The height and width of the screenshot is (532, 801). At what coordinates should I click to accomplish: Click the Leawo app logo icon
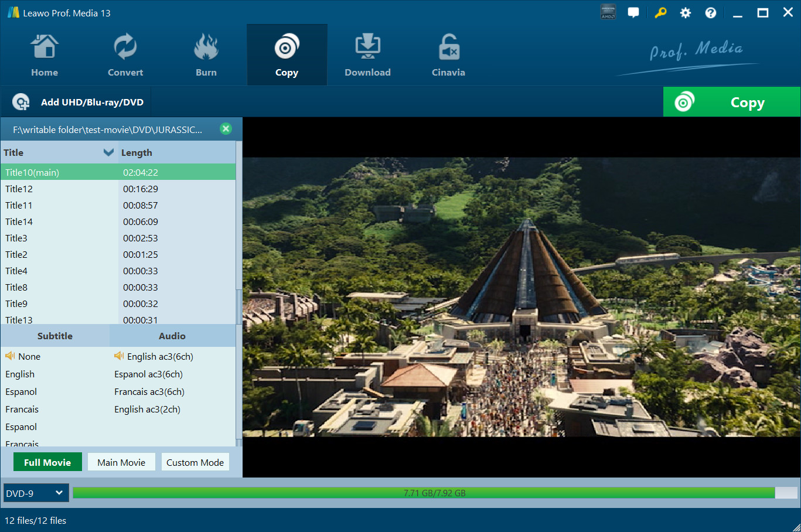click(13, 12)
